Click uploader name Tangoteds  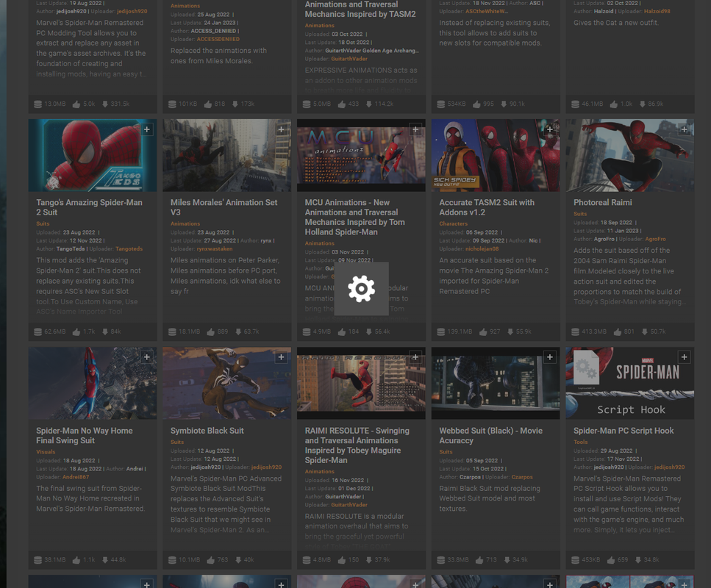129,249
